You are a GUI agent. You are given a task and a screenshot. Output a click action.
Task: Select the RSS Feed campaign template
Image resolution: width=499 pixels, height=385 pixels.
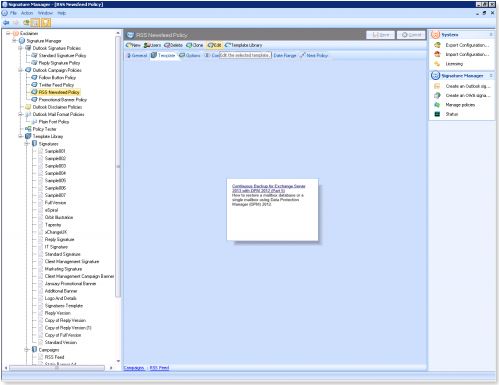pyautogui.click(x=54, y=357)
